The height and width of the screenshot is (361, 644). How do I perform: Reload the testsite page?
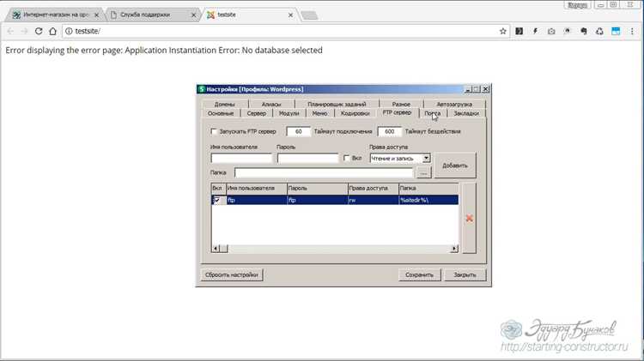click(39, 31)
